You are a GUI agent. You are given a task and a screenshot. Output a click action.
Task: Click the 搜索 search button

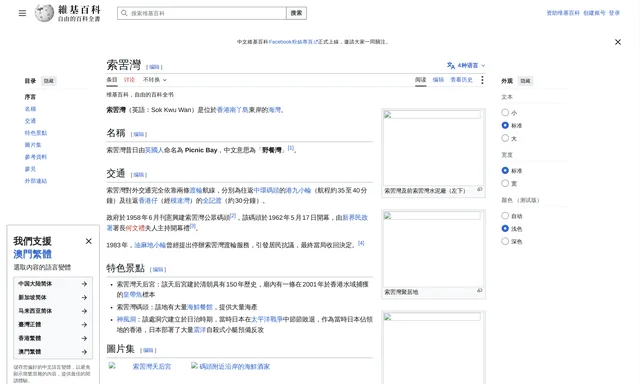296,13
